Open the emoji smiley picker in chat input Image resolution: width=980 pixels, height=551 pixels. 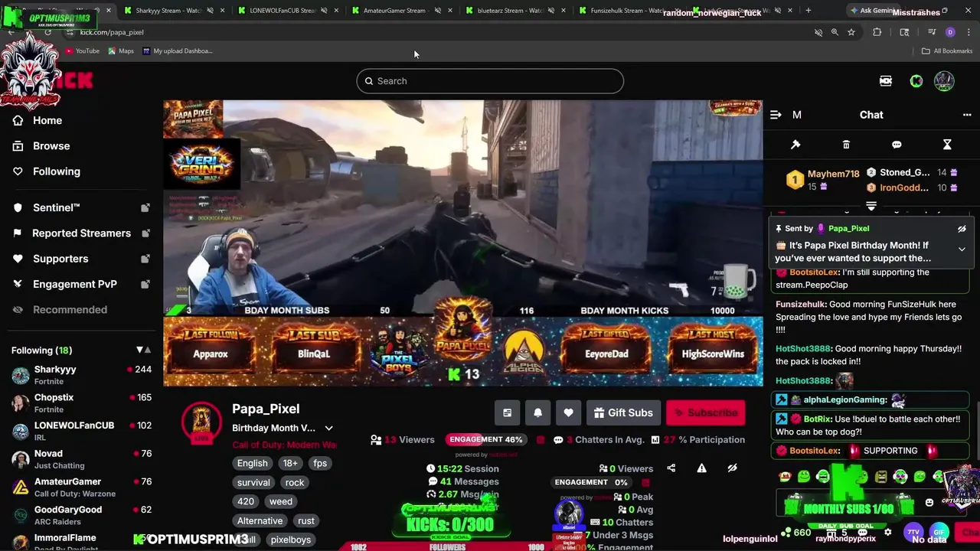click(x=929, y=503)
